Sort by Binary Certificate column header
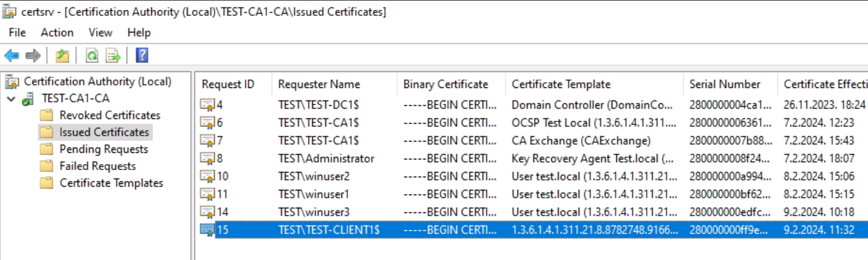Image resolution: width=868 pixels, height=260 pixels. point(451,84)
